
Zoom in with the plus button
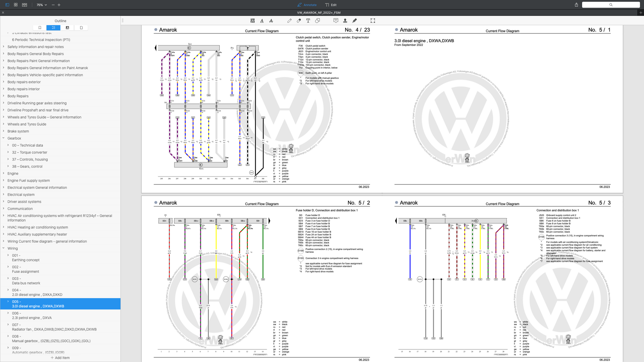point(59,5)
